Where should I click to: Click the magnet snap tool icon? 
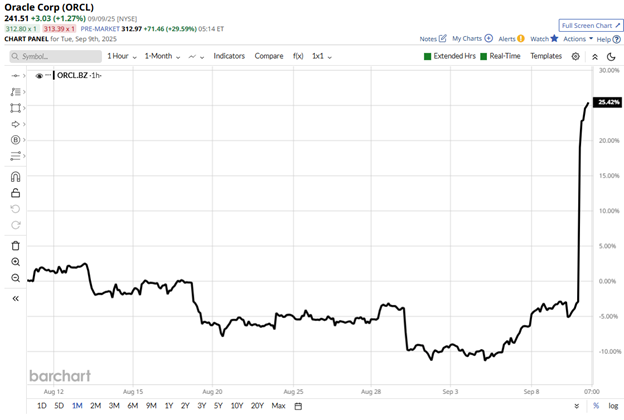click(15, 176)
